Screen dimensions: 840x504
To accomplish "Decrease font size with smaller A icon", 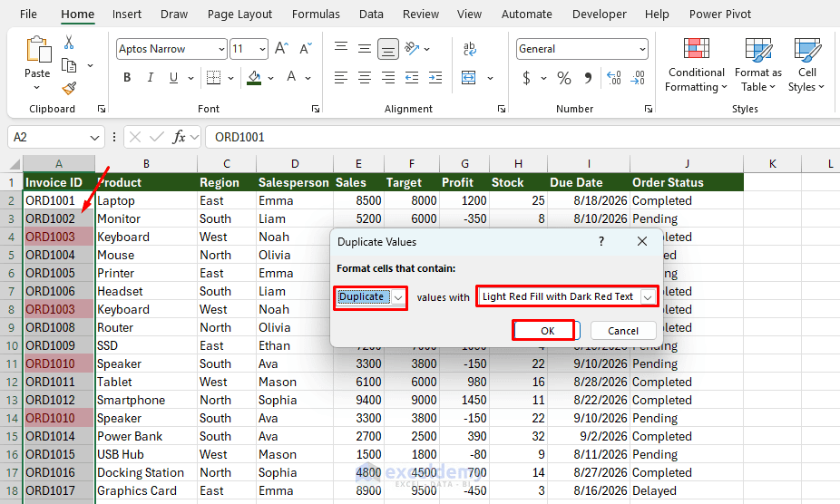I will point(306,49).
